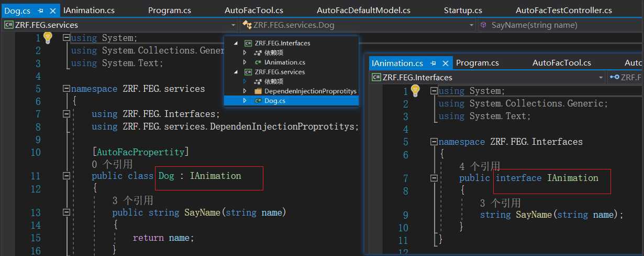The image size is (644, 256).
Task: Open the ZRF.FEG.services project dropdown in Dog.cs
Action: point(234,25)
